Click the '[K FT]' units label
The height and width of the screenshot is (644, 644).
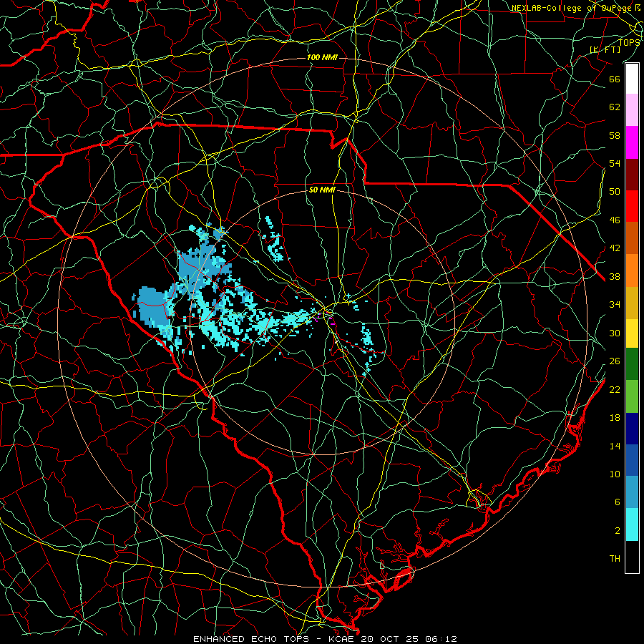pos(605,49)
